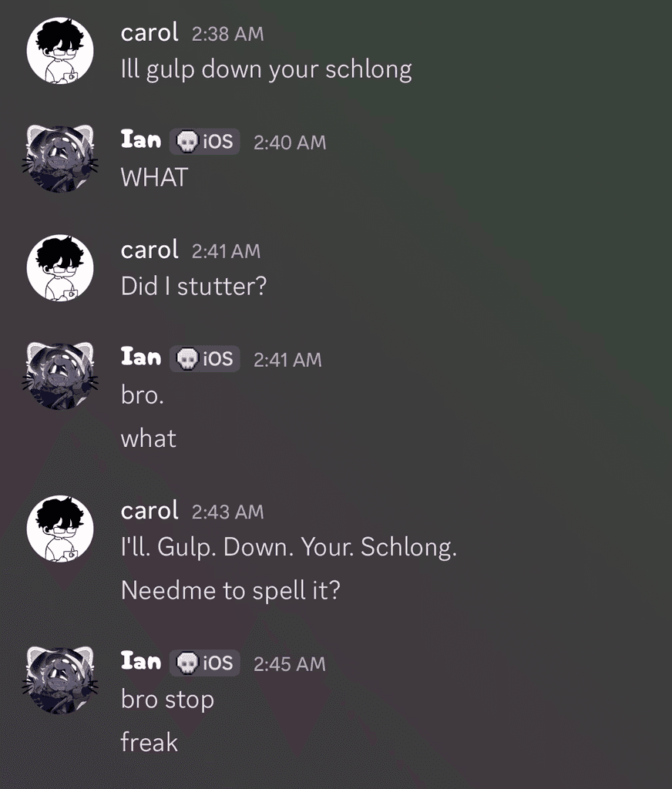Click the carol username above "Did I stutter?"
The width and height of the screenshot is (672, 789).
pyautogui.click(x=150, y=250)
